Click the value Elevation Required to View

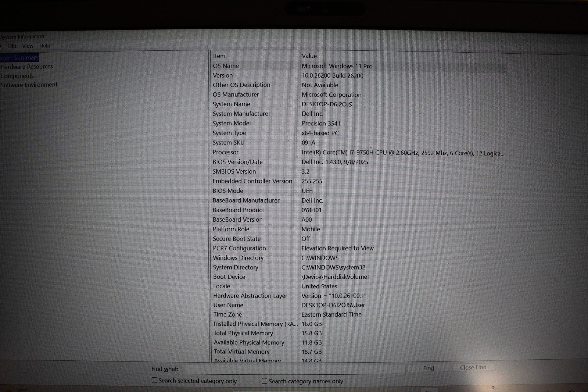coord(337,248)
